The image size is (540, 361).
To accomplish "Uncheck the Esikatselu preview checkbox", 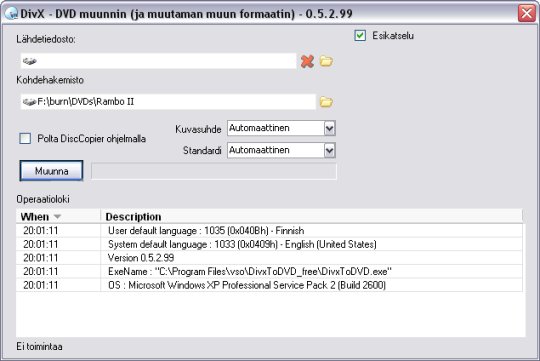I will (x=360, y=35).
